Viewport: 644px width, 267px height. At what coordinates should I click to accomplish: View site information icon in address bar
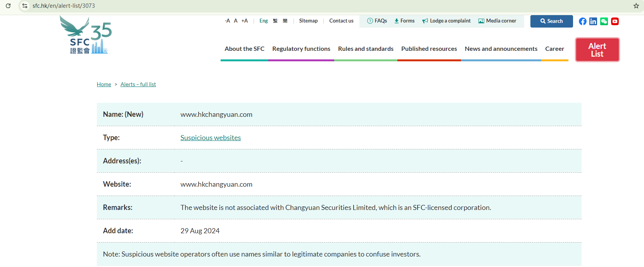[25, 6]
